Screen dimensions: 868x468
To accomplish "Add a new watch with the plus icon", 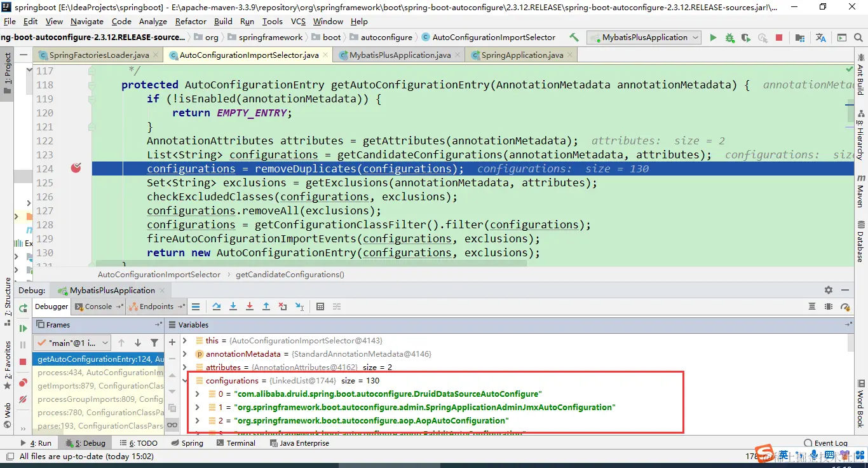I will [x=172, y=341].
